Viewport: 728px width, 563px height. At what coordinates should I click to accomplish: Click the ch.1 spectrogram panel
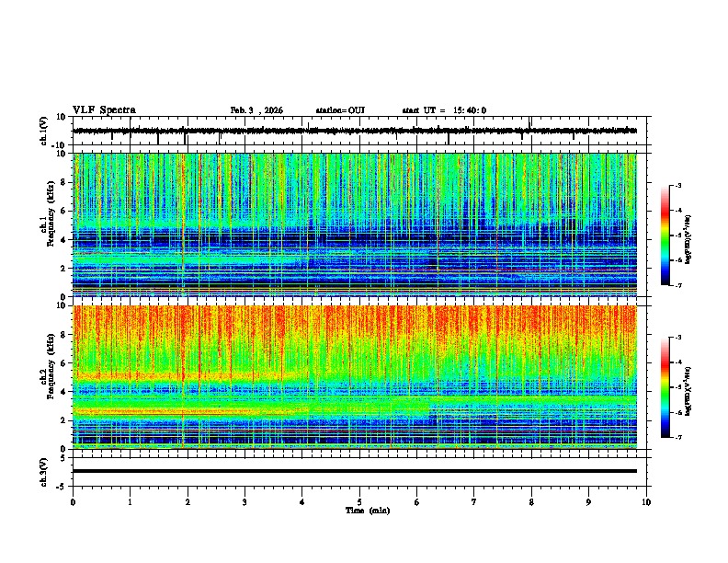click(x=355, y=224)
